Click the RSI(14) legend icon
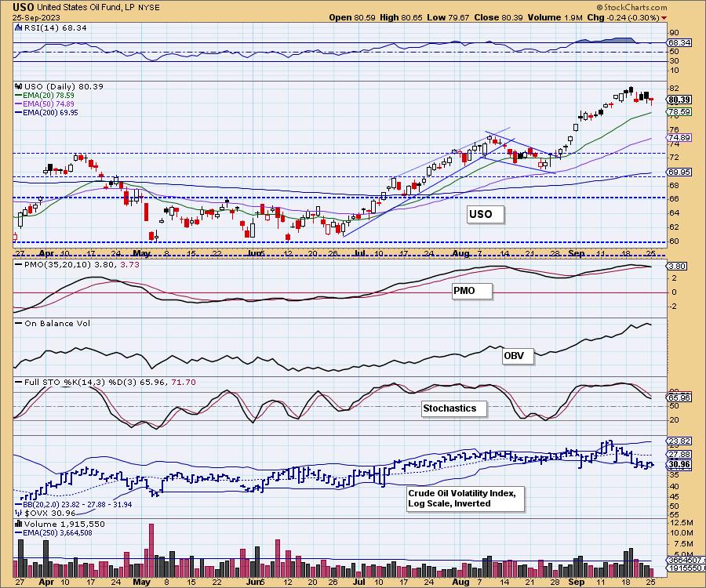The width and height of the screenshot is (706, 588). [x=18, y=27]
